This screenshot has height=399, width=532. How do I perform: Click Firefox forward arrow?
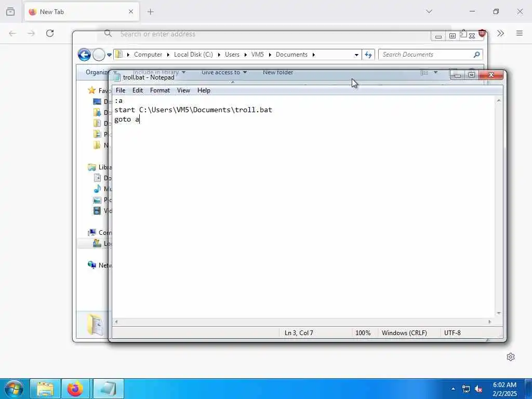click(x=31, y=33)
